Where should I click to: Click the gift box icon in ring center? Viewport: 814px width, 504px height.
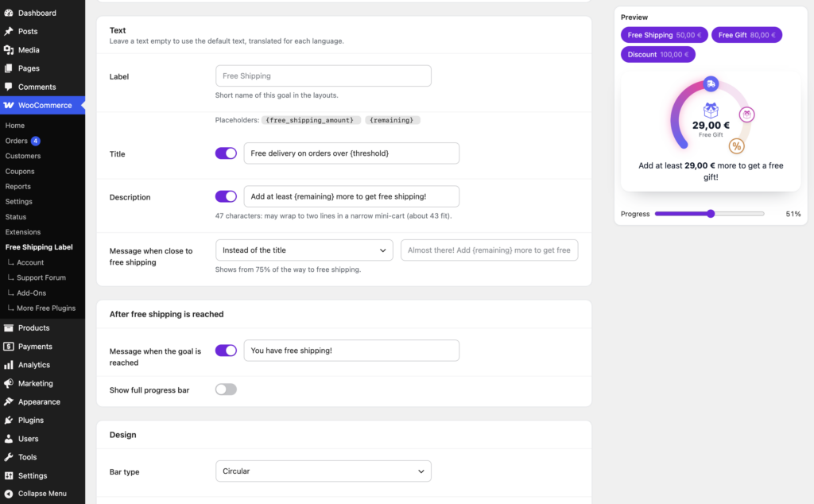pyautogui.click(x=711, y=110)
